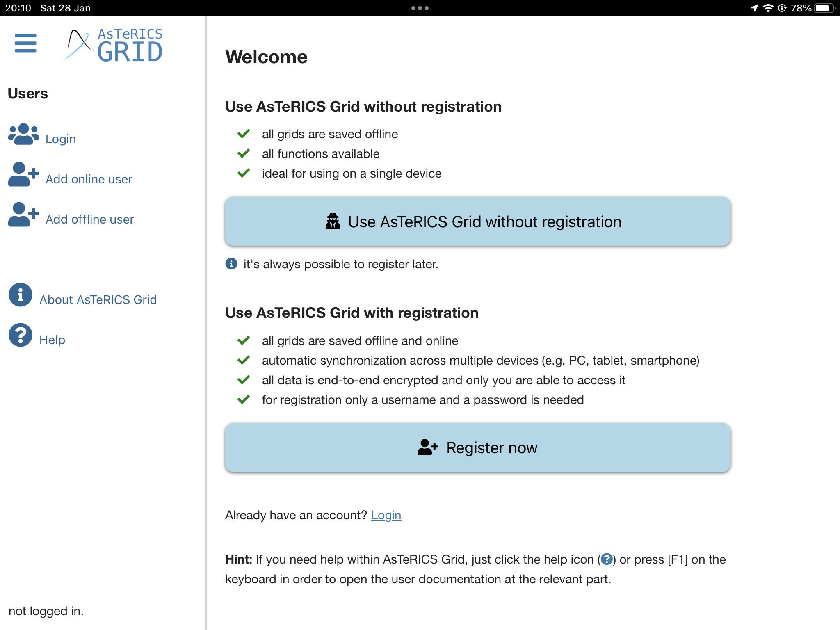Image resolution: width=840 pixels, height=630 pixels.
Task: Click the AsTeRICS Grid logo
Action: tap(114, 45)
